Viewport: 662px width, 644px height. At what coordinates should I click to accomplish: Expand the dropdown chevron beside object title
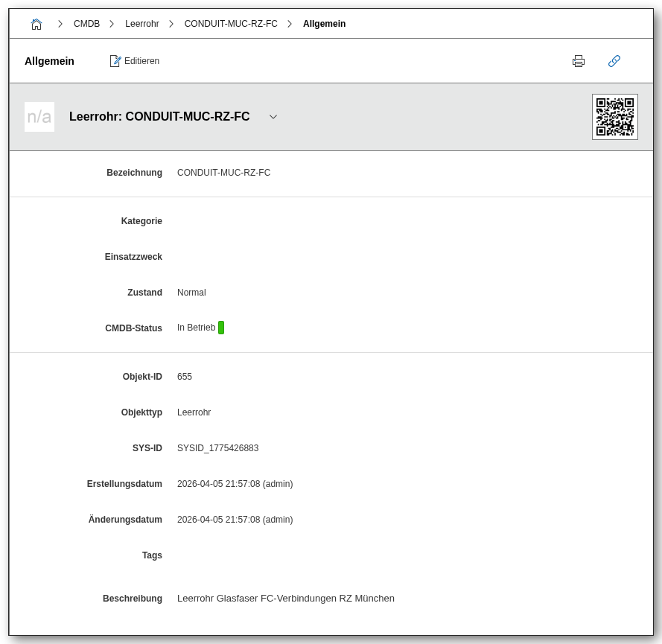(x=273, y=117)
